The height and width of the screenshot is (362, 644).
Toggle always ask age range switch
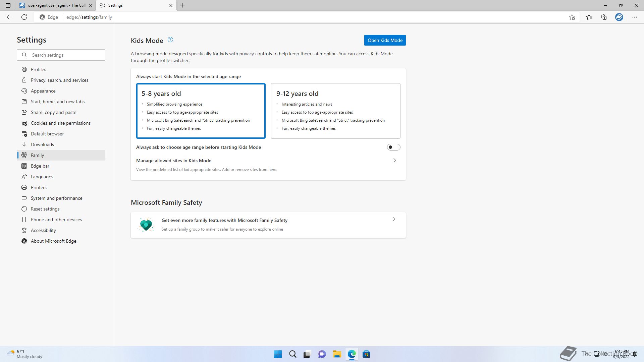pyautogui.click(x=393, y=147)
